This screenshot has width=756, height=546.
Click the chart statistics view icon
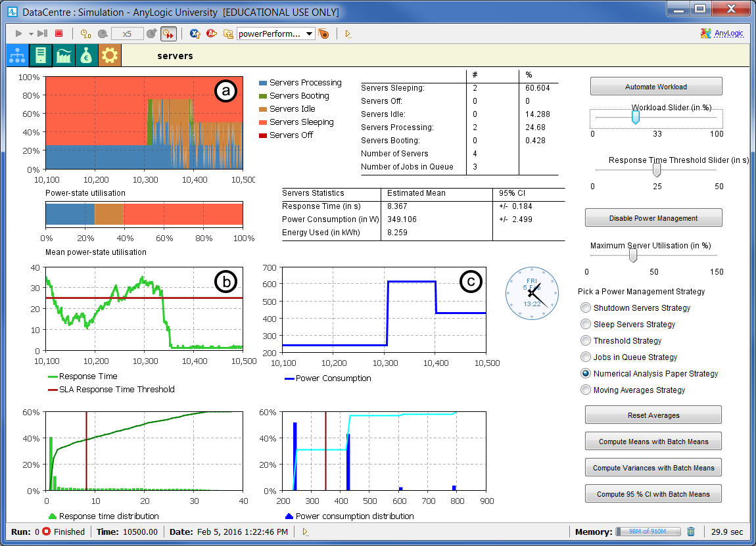[x=64, y=56]
